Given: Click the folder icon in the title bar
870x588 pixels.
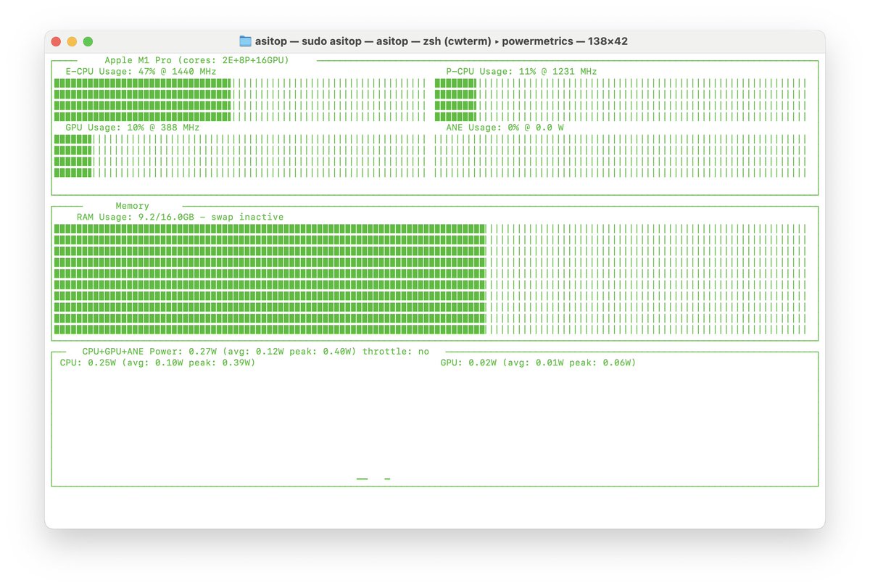Looking at the screenshot, I should point(245,41).
